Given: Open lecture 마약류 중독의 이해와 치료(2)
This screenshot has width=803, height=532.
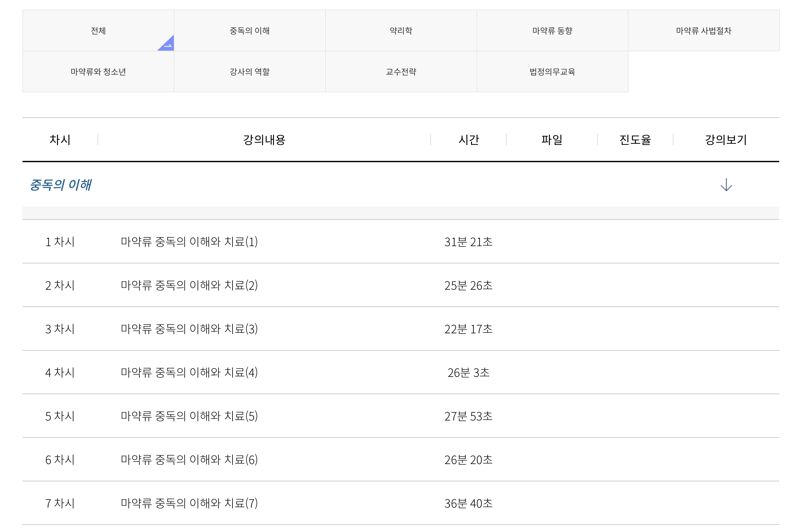Looking at the screenshot, I should click(x=189, y=285).
